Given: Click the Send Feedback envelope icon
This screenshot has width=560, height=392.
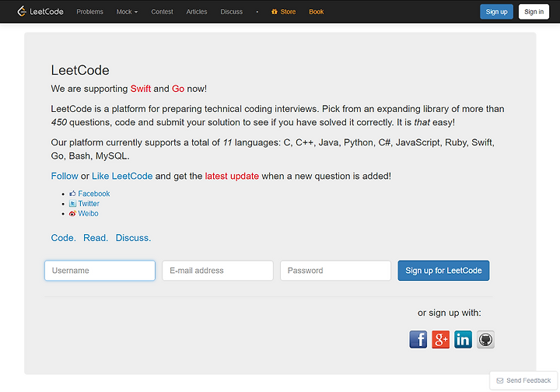Looking at the screenshot, I should pos(500,380).
